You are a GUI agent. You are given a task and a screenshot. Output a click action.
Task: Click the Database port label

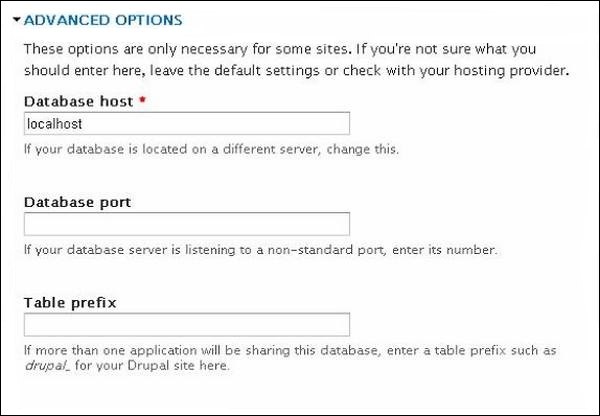click(x=77, y=202)
